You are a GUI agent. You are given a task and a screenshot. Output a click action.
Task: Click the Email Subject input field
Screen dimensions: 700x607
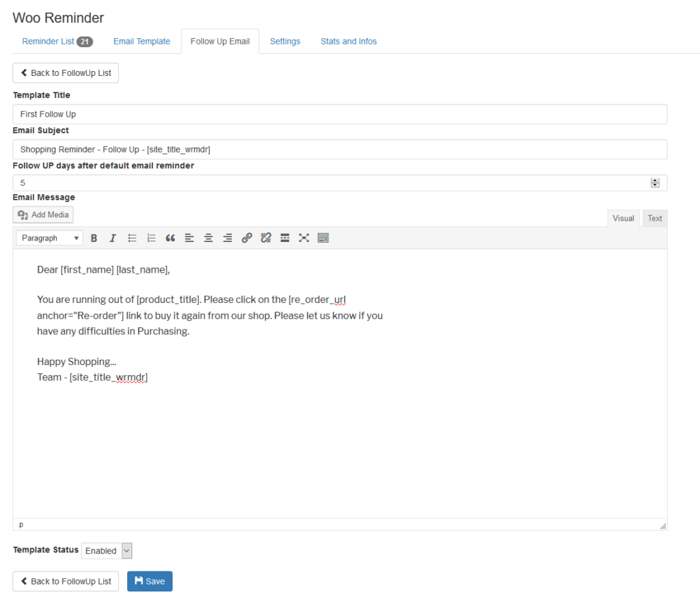coord(340,150)
